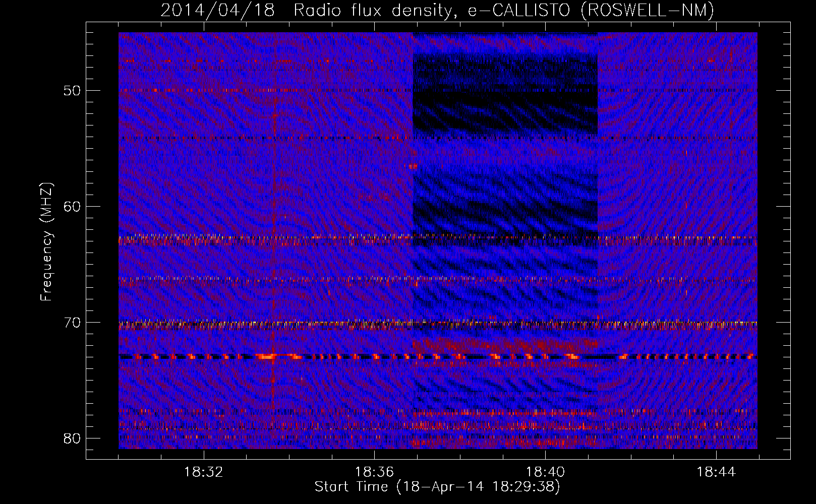816x504 pixels.
Task: Click the '18:36' time axis label
Action: click(374, 472)
